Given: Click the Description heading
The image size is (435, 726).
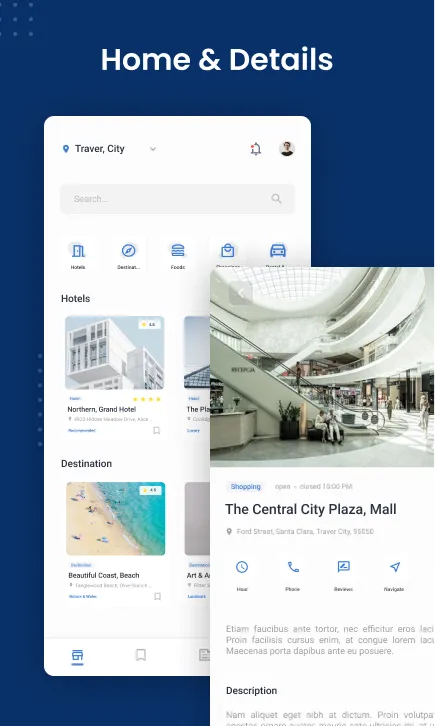Looking at the screenshot, I should pos(251,691).
